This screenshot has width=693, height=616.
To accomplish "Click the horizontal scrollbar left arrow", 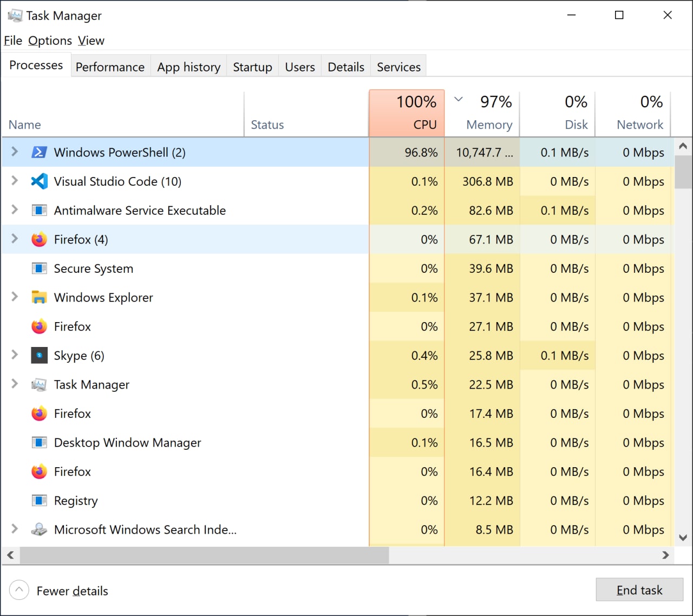I will 10,555.
